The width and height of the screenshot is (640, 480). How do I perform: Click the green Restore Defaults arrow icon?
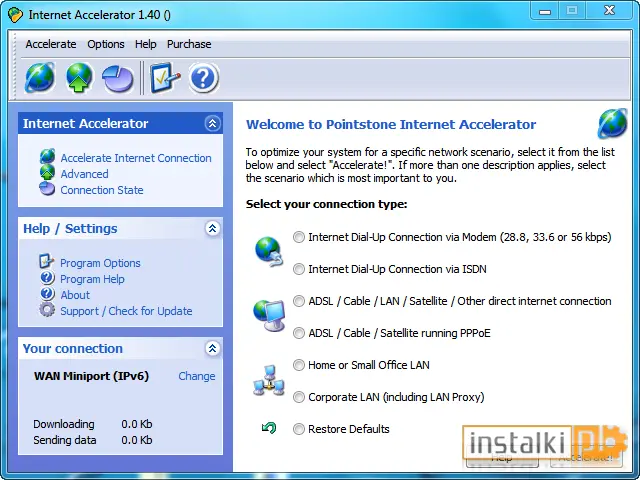pos(269,428)
